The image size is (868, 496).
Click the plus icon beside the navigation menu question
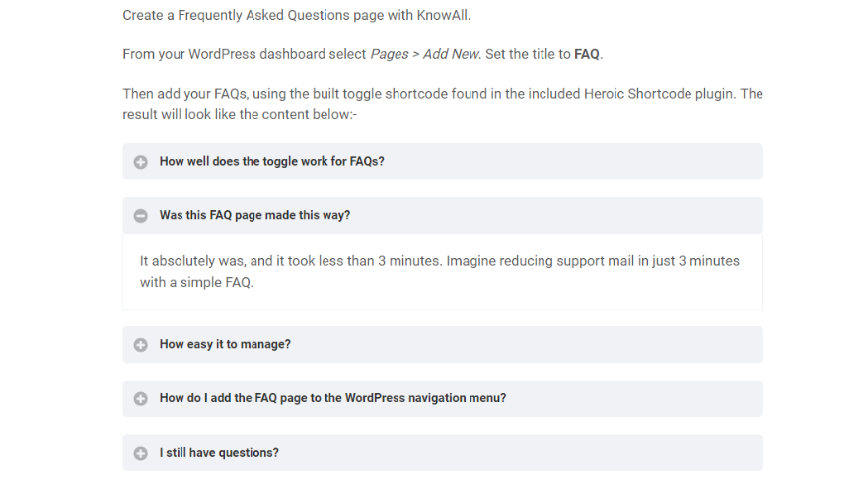141,399
